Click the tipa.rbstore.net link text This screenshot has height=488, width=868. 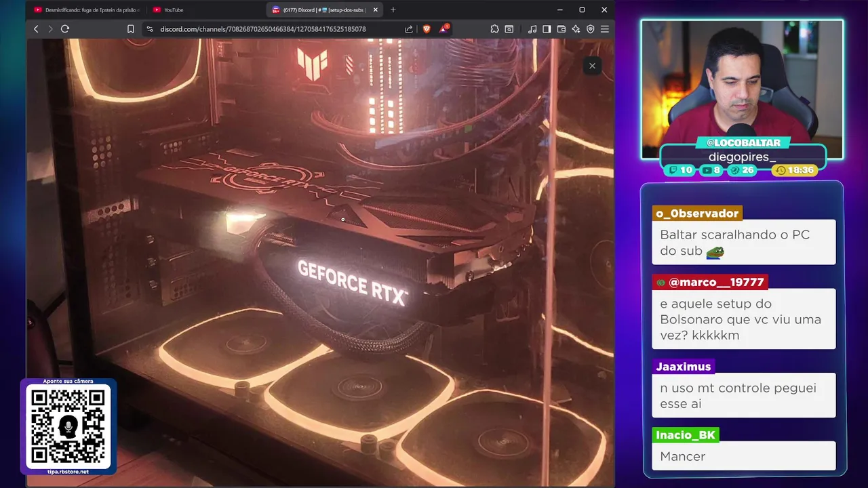(x=68, y=472)
